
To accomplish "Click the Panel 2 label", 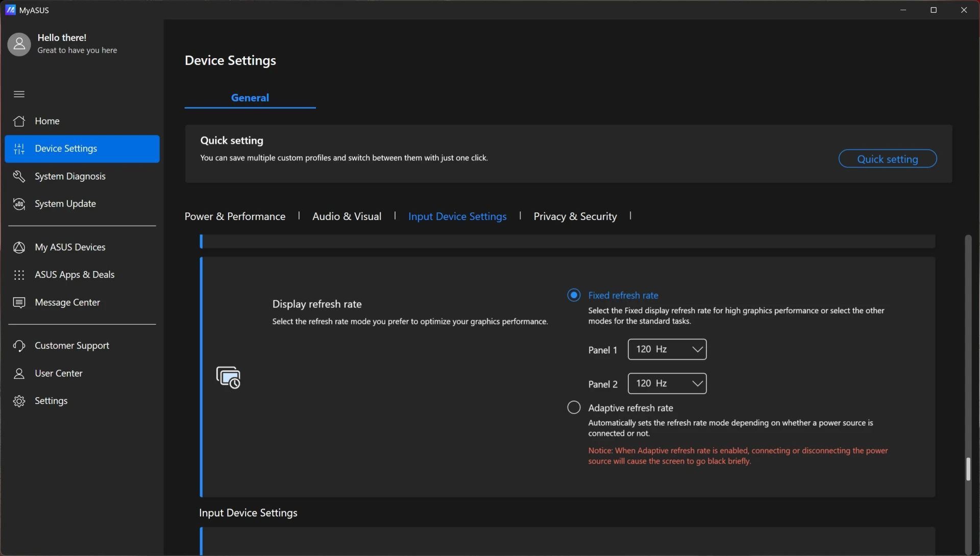I will pos(603,384).
